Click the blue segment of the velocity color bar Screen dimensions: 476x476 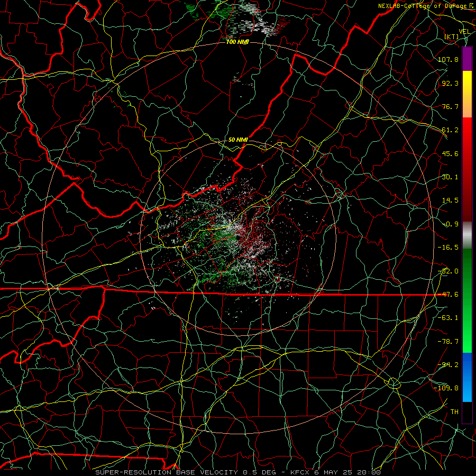467,377
